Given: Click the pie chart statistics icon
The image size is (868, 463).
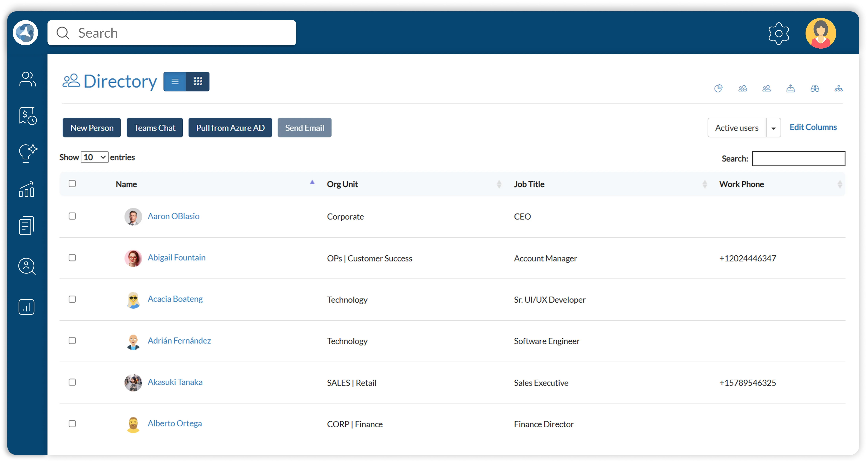Looking at the screenshot, I should (x=718, y=88).
